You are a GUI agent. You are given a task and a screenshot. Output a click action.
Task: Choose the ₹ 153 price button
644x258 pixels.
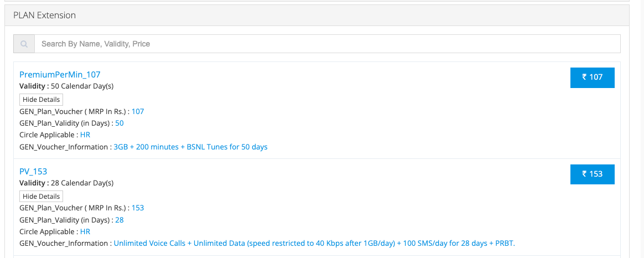[592, 174]
